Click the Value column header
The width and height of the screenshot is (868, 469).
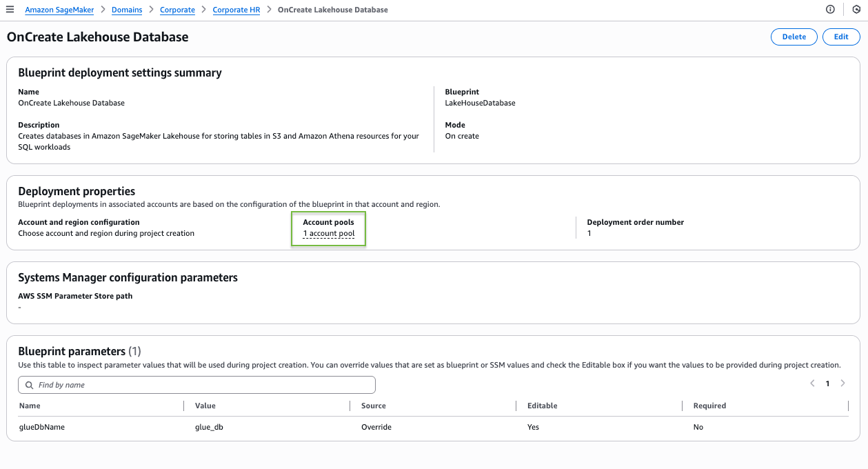pos(205,406)
